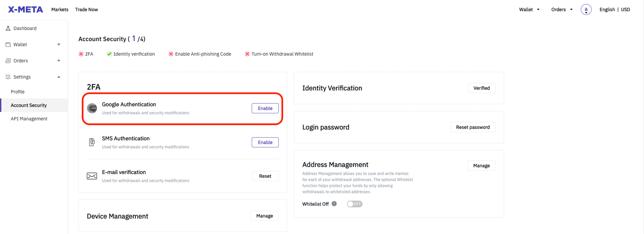
Task: Select the English language option
Action: click(607, 9)
